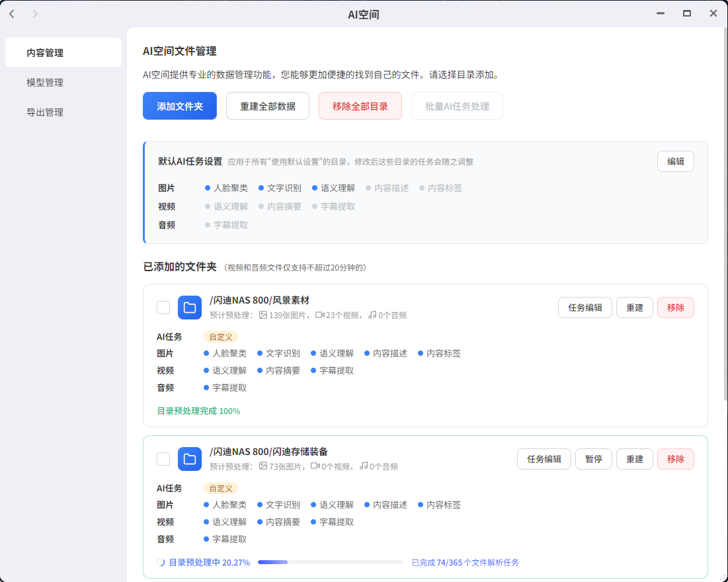
Task: Click the 默认AI任务设置 heading
Action: (x=190, y=161)
